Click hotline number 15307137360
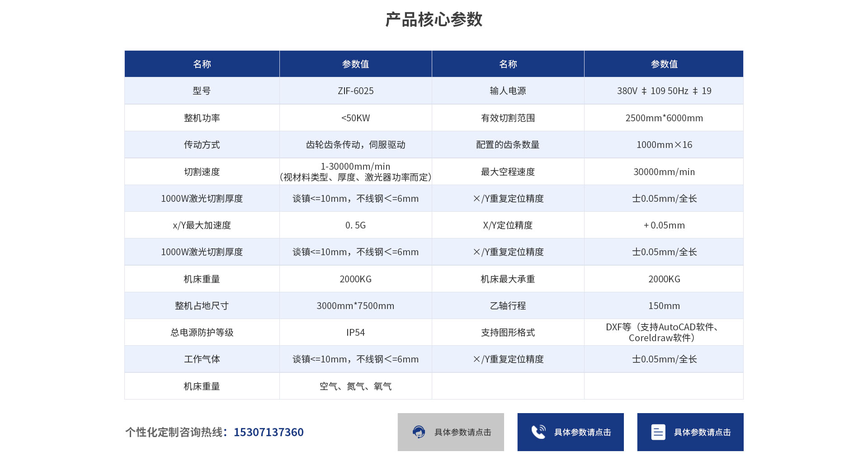868x476 pixels. (x=269, y=432)
